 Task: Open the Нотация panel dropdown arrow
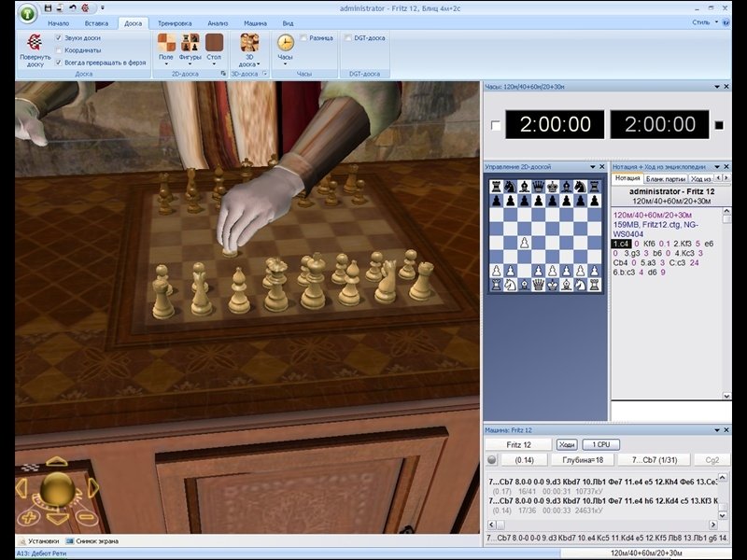click(716, 167)
